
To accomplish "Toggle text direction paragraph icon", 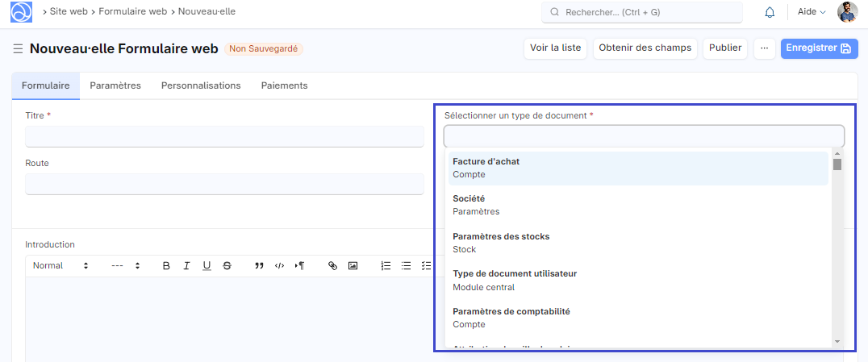I will [299, 266].
